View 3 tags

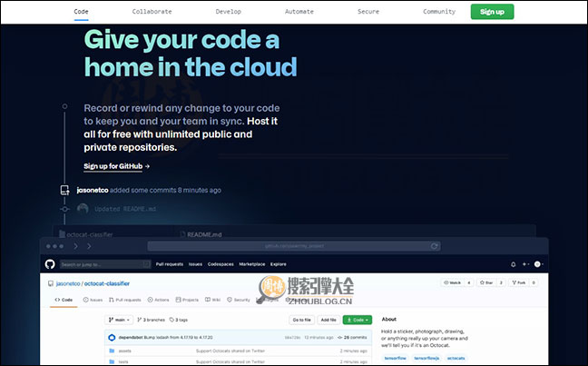pyautogui.click(x=179, y=320)
